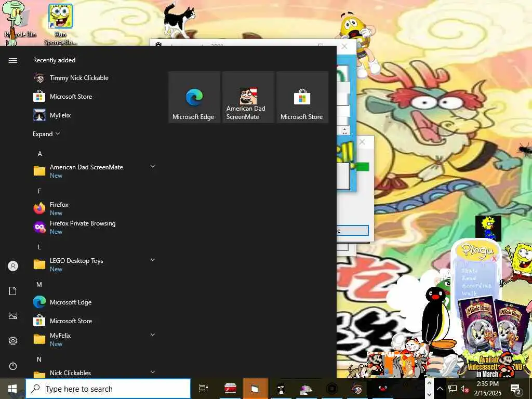Click the muted volume tray icon
Viewport: 532px width, 399px height.
coord(464,389)
